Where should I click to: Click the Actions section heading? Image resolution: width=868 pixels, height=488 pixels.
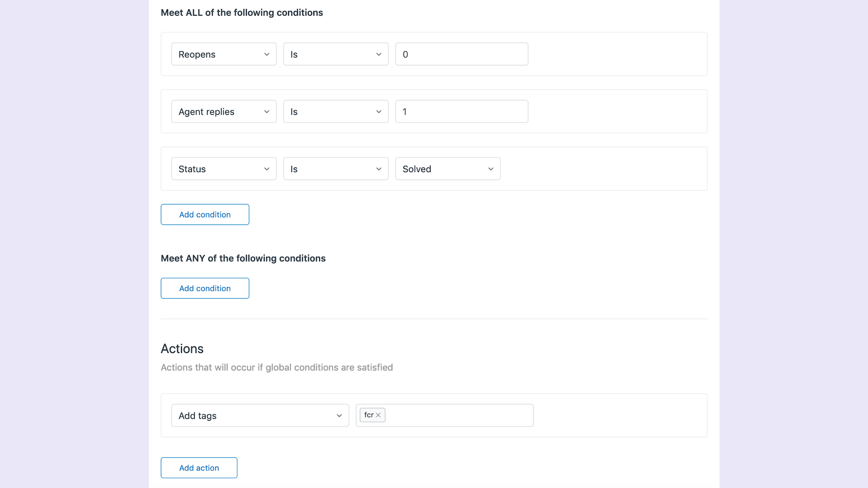pos(182,348)
